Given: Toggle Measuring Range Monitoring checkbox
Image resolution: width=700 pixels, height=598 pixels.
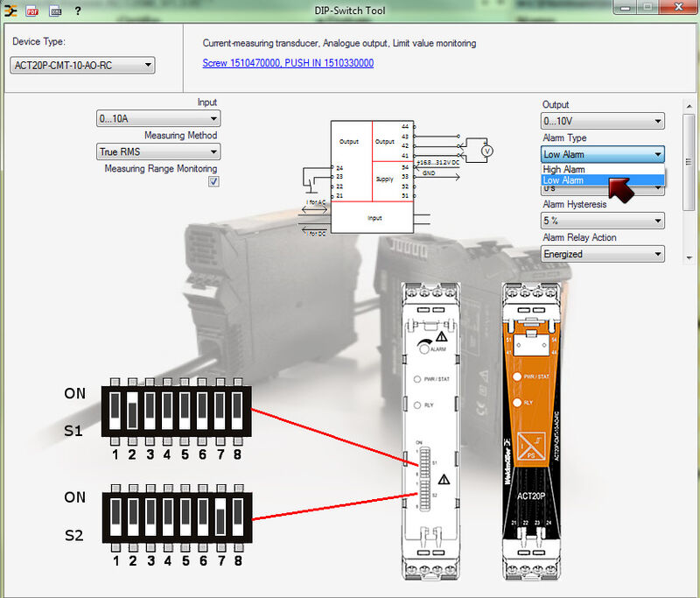Looking at the screenshot, I should (x=213, y=181).
